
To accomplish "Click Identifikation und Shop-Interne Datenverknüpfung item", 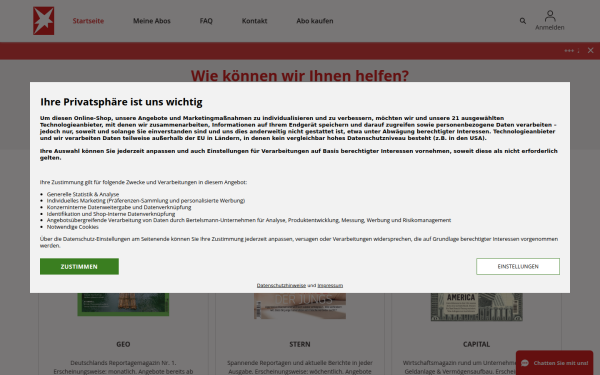I will click(x=111, y=214).
